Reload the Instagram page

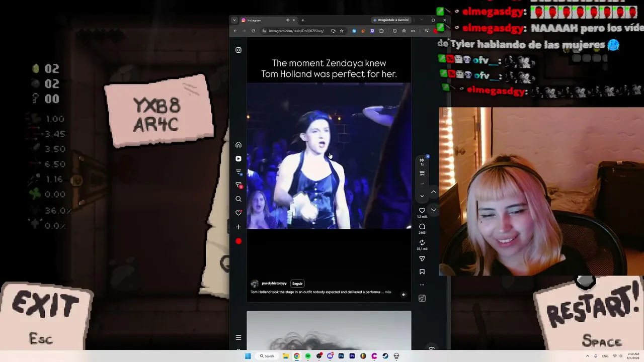pyautogui.click(x=253, y=31)
